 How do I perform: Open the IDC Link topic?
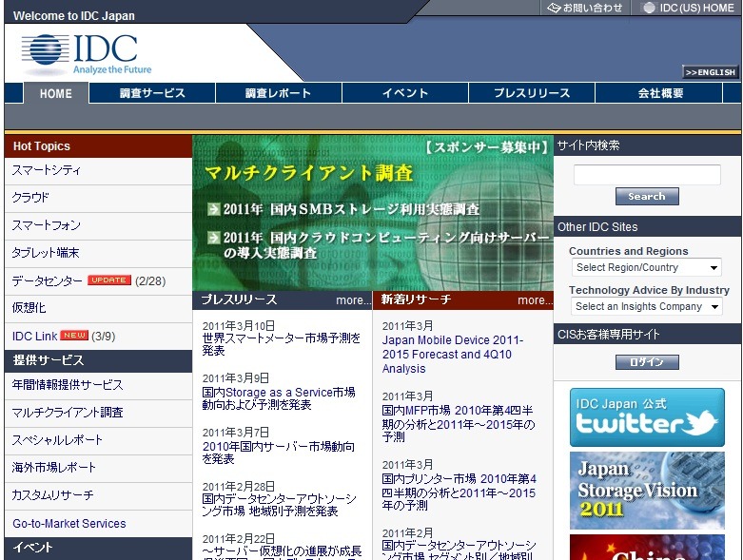click(x=34, y=336)
